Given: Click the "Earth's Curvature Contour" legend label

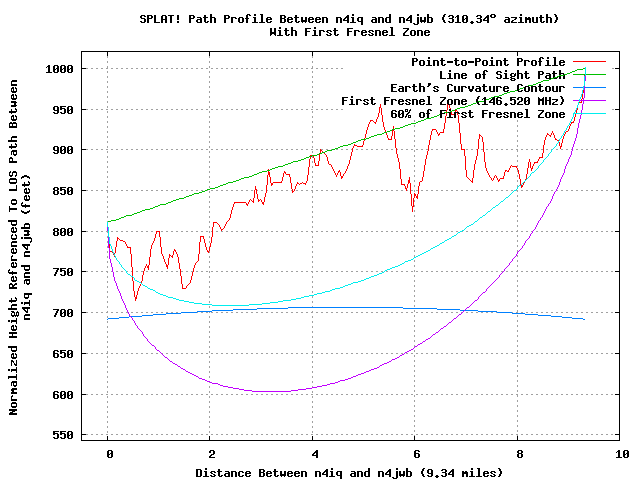Looking at the screenshot, I should (x=477, y=88).
